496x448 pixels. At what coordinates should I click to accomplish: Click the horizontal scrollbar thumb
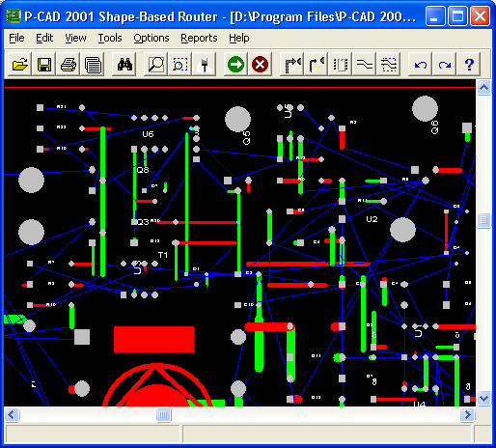[163, 414]
